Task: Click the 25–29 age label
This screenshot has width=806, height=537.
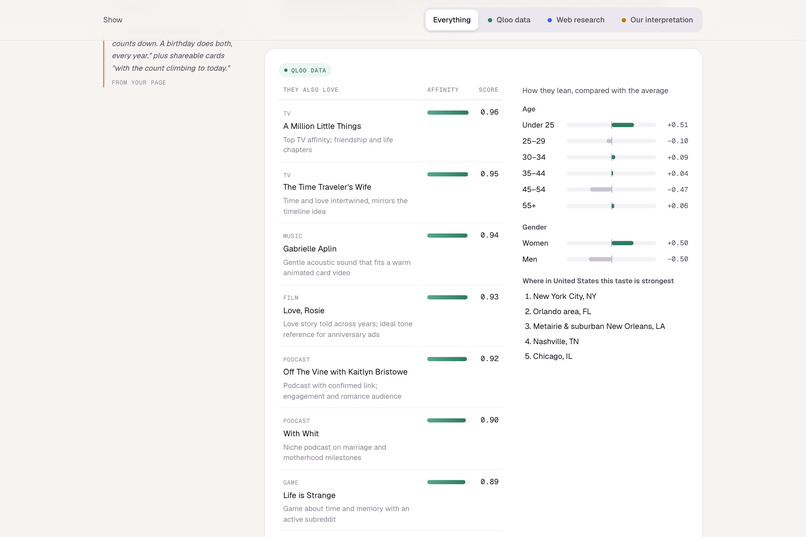Action: 534,141
